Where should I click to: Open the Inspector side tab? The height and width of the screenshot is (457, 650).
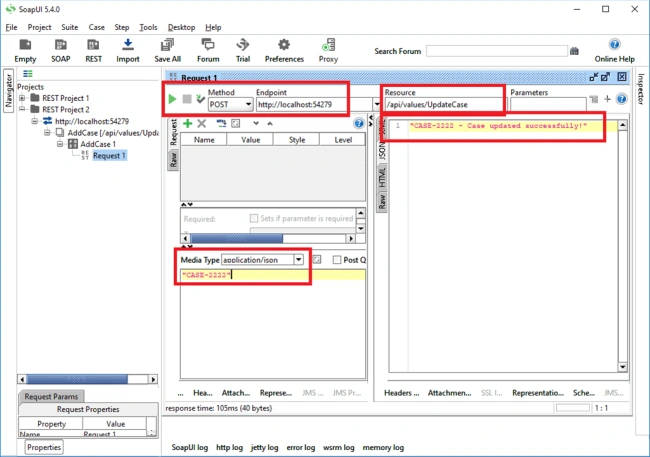coord(641,89)
